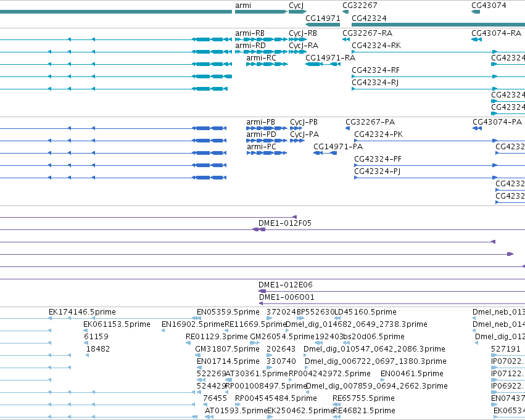Viewport: 525px width, 420px height.
Task: Open the DME1-012F05 feature label
Action: (x=285, y=223)
